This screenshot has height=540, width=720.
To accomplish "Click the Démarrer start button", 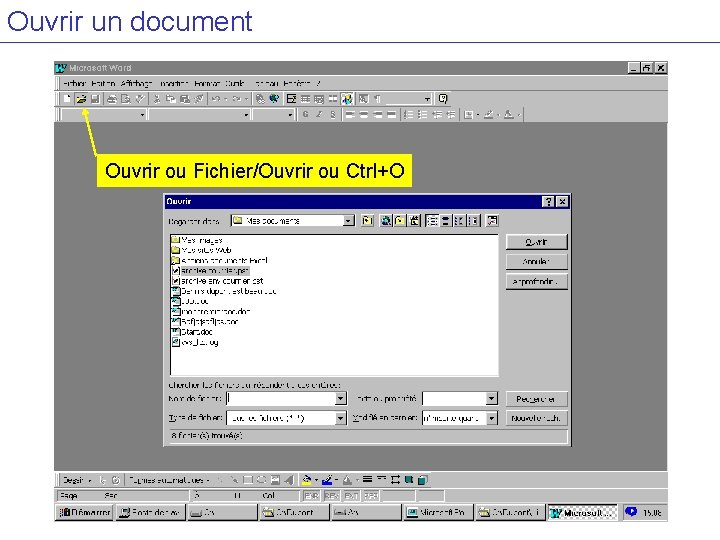I will point(84,512).
